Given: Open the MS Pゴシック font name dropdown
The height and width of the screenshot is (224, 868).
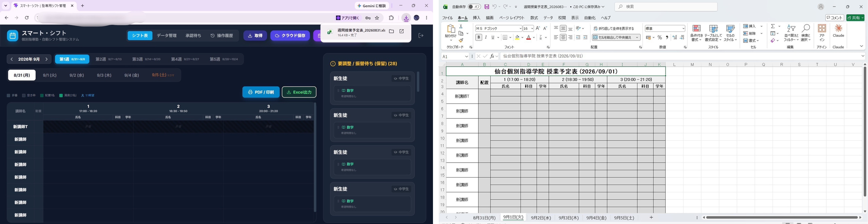Looking at the screenshot, I should [520, 29].
